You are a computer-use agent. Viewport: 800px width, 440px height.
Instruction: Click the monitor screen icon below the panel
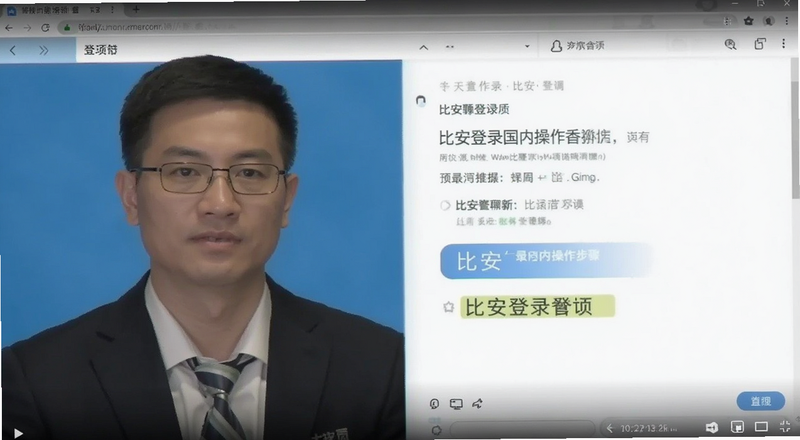[456, 404]
